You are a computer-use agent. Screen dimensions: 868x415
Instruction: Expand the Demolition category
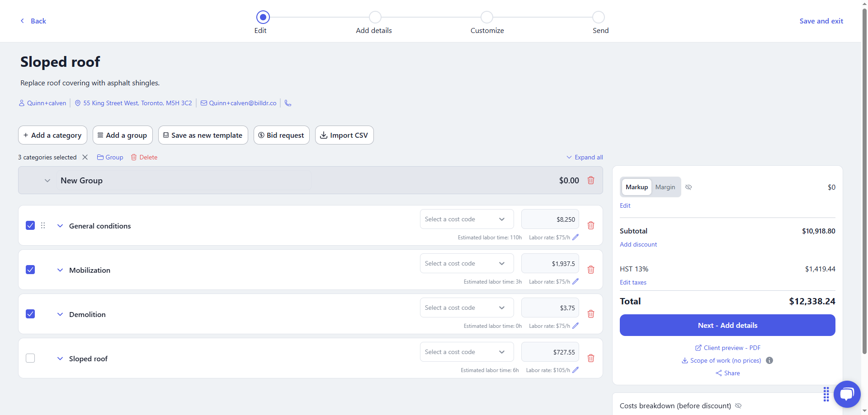coord(60,314)
